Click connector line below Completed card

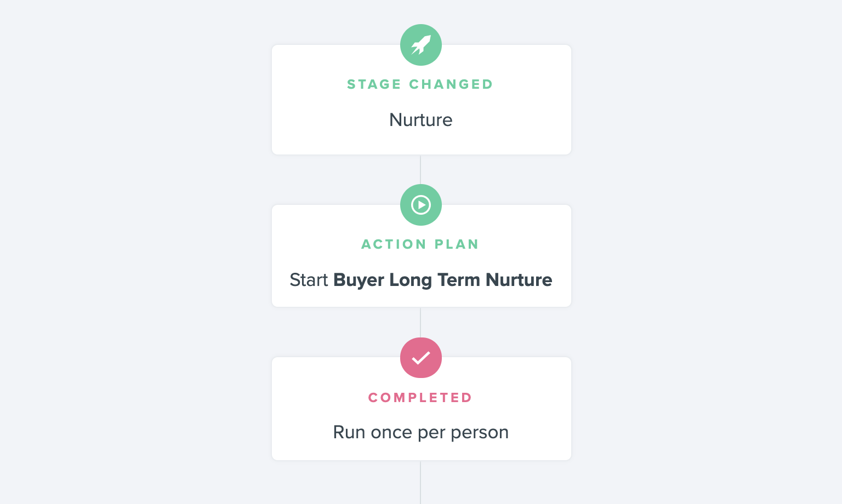point(420,483)
